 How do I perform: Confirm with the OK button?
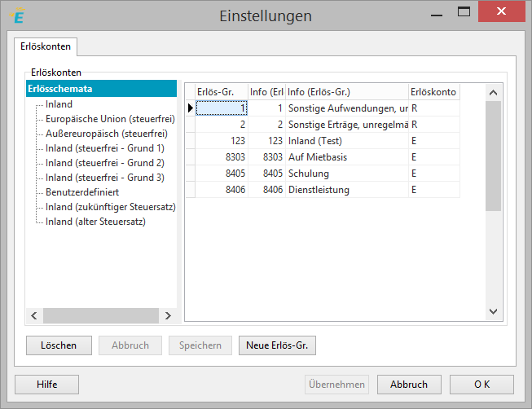coord(481,385)
